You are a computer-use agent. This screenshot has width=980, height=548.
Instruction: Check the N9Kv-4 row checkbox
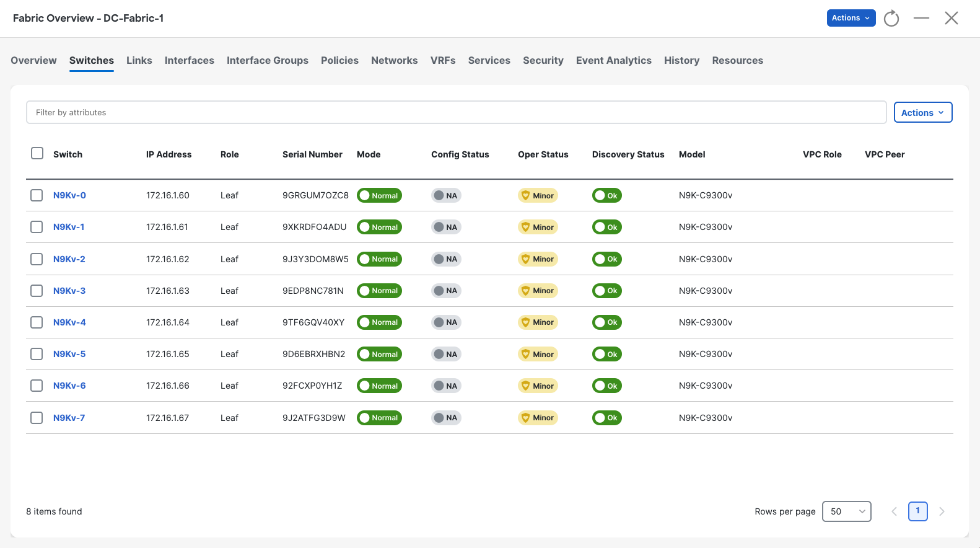[x=37, y=322]
